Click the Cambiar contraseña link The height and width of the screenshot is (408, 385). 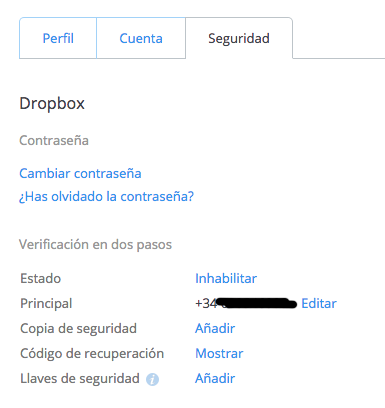tap(80, 173)
